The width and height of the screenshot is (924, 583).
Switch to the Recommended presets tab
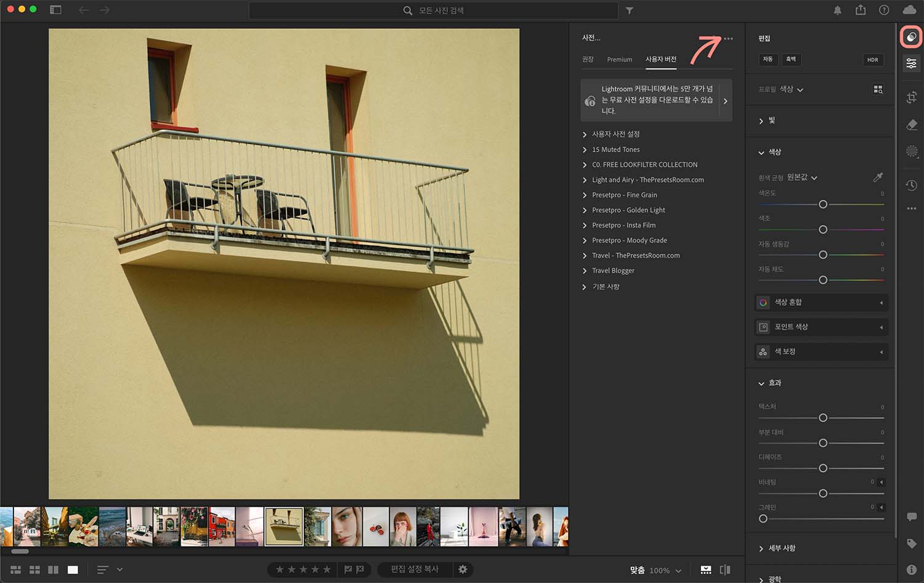[588, 59]
